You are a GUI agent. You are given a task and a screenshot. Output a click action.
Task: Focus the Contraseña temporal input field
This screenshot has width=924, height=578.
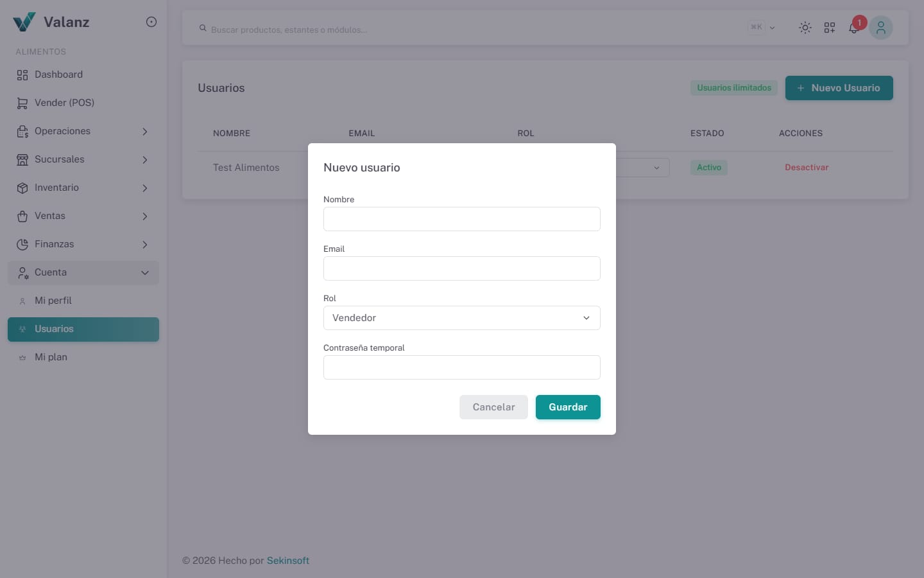[462, 367]
